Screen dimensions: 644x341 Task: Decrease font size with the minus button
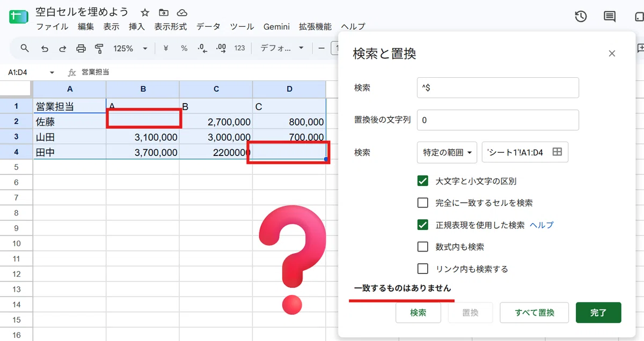coord(321,48)
